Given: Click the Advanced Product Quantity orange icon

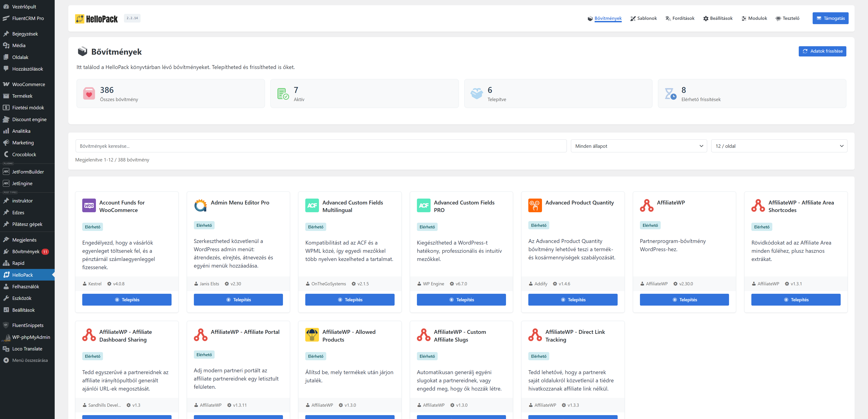Looking at the screenshot, I should tap(535, 205).
